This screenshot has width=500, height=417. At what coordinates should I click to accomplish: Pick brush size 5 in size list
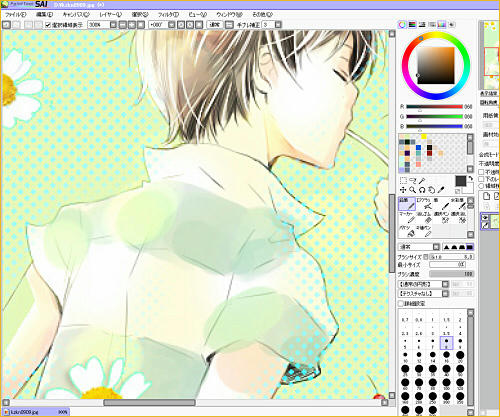[405, 342]
